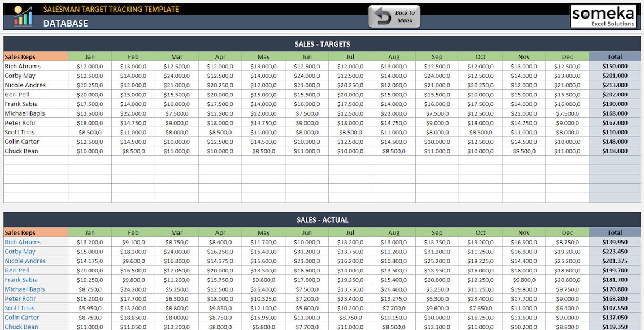Select the Dec column header in Sales Actual
644x330 pixels.
[567, 232]
